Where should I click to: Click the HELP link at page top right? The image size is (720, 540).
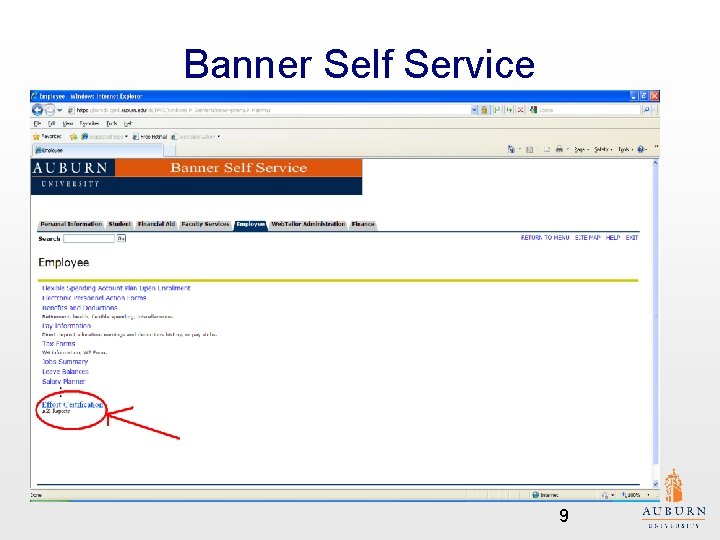click(x=613, y=237)
